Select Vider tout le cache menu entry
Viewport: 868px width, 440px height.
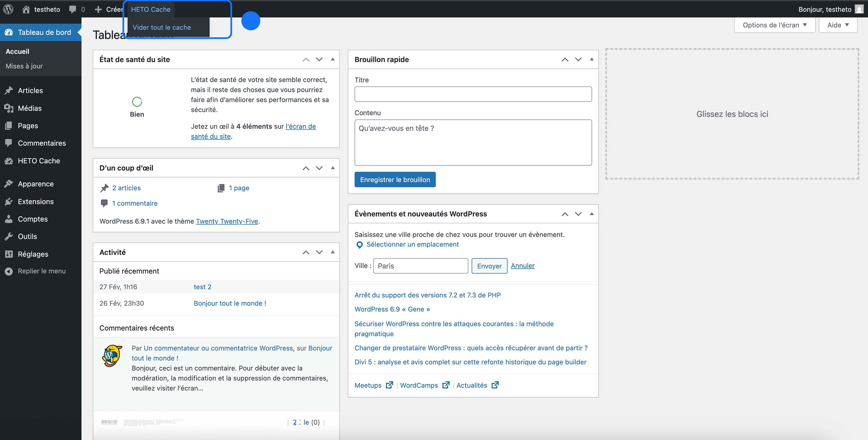pyautogui.click(x=162, y=27)
